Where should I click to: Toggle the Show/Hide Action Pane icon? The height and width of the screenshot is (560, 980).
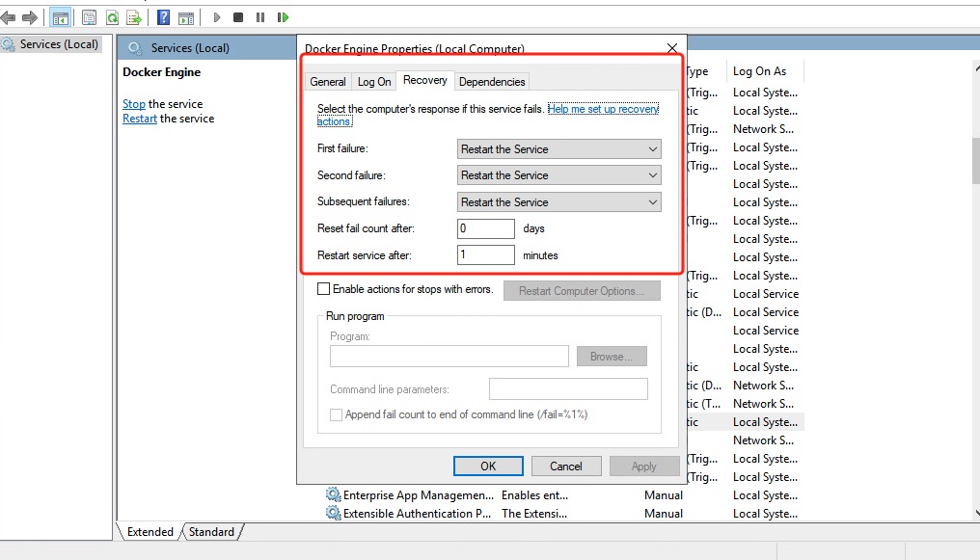point(185,17)
